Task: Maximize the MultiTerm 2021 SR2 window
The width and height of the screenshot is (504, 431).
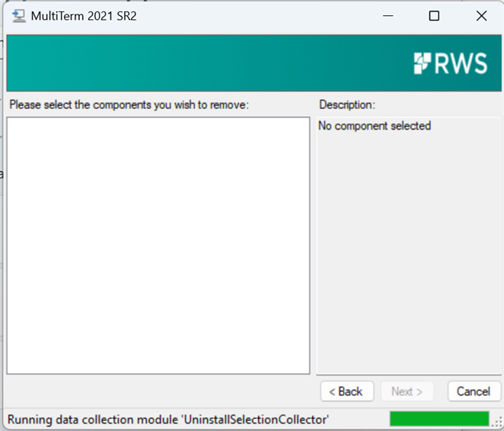Action: (434, 16)
